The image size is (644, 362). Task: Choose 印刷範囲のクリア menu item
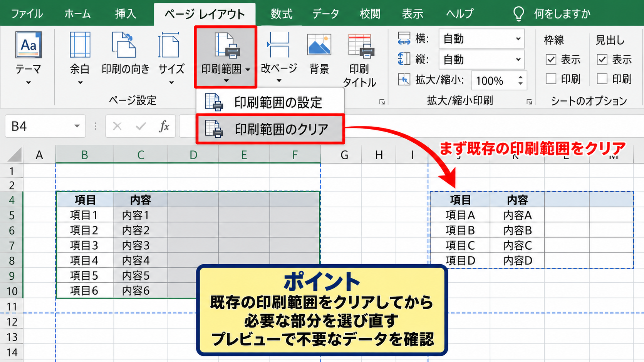point(270,129)
